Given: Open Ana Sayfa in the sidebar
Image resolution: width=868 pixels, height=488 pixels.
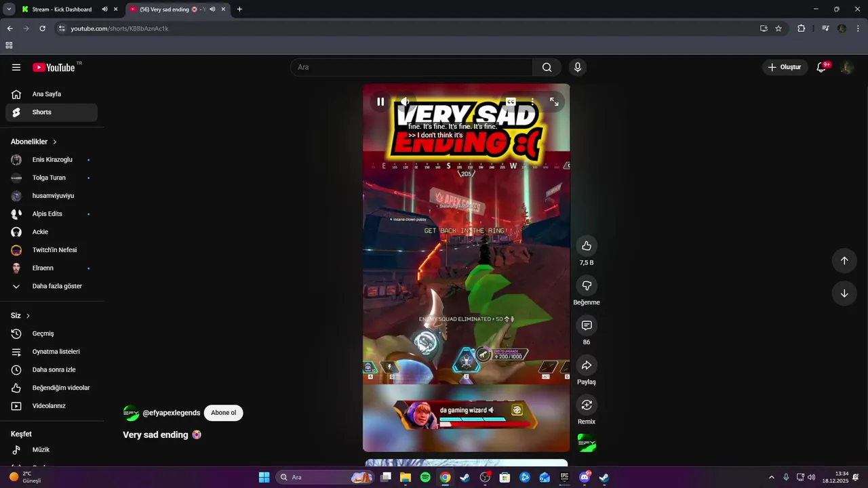Looking at the screenshot, I should [x=52, y=94].
